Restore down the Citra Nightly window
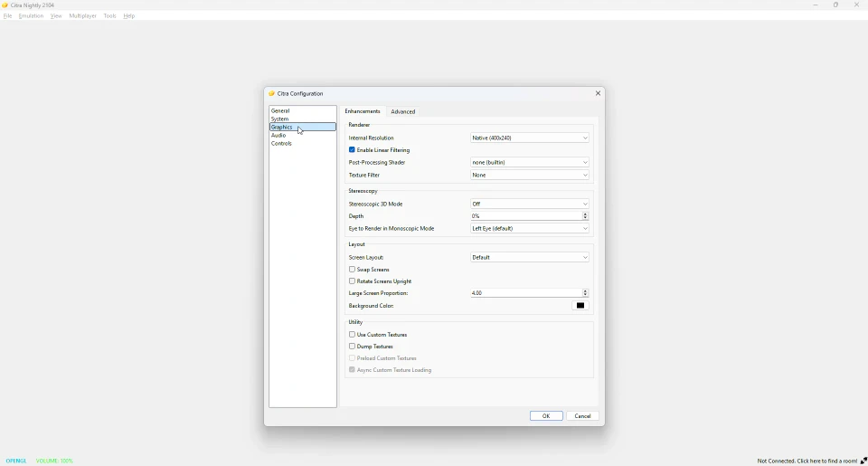Screen dimensions: 868x466 click(x=835, y=5)
